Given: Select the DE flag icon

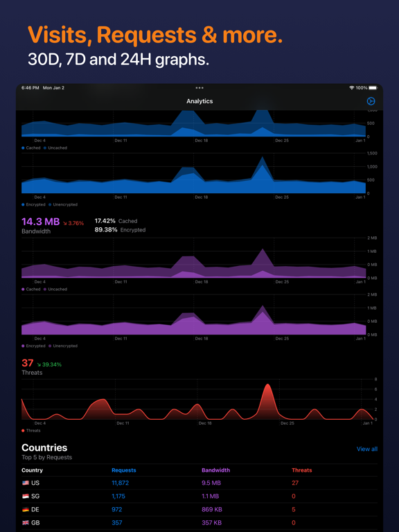Looking at the screenshot, I should pos(26,509).
